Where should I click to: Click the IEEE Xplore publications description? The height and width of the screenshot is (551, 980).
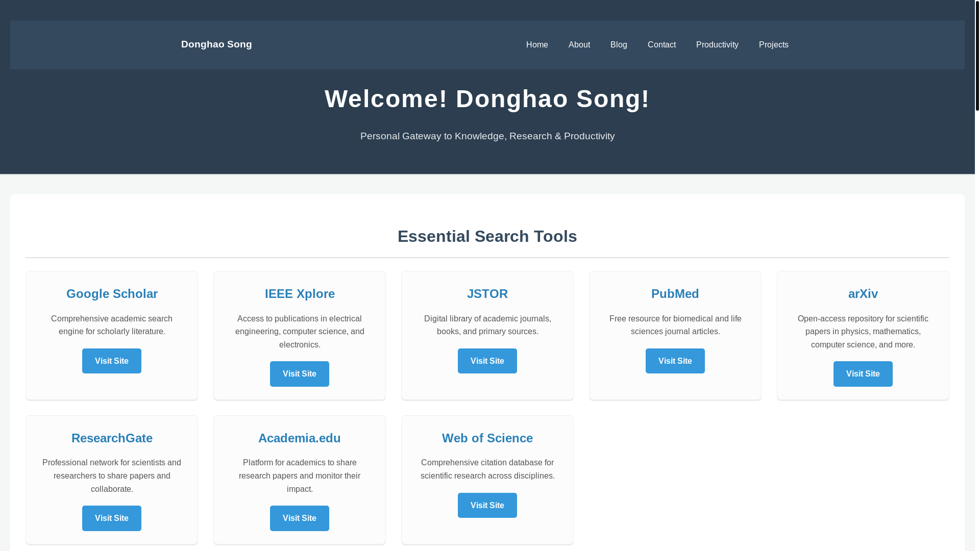pyautogui.click(x=300, y=332)
